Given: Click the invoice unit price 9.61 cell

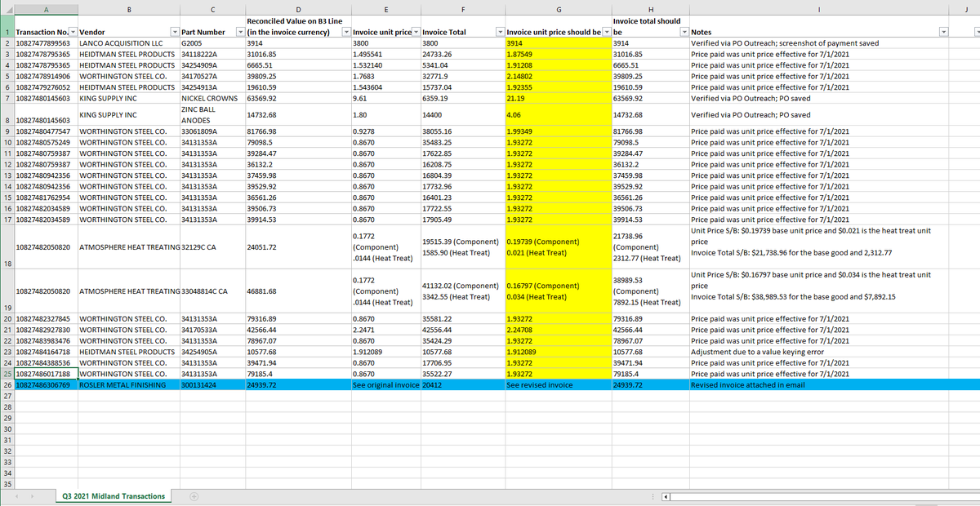Looking at the screenshot, I should [385, 98].
